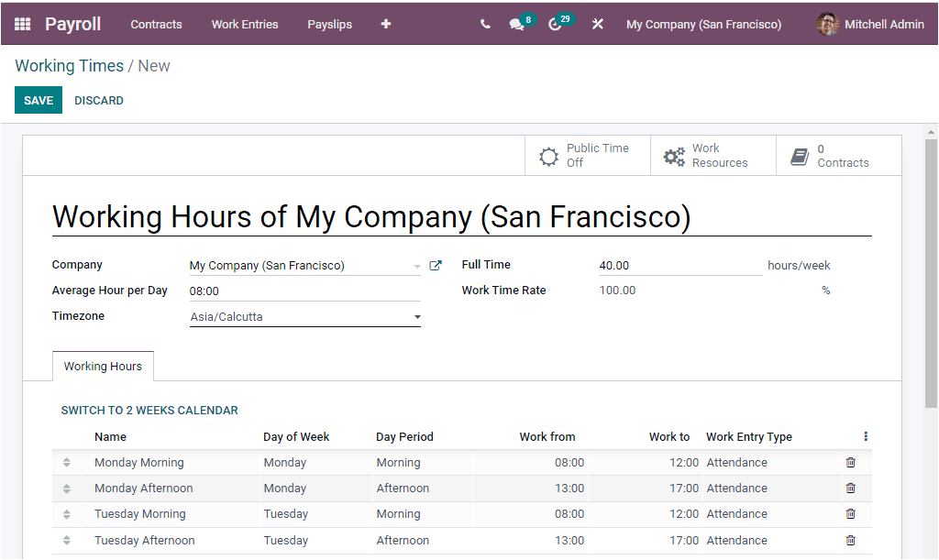Open the Work Resources smart button
This screenshot has height=560, width=939.
[713, 155]
